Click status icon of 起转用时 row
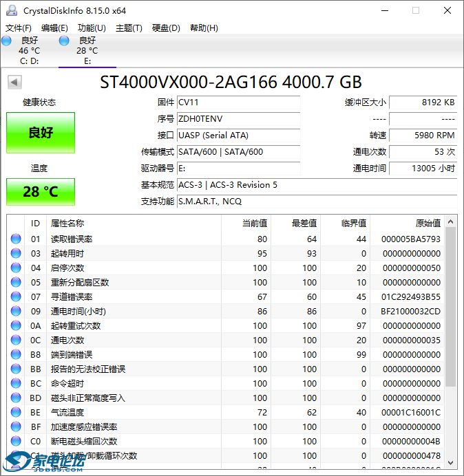Image resolution: width=464 pixels, height=476 pixels. (x=16, y=253)
